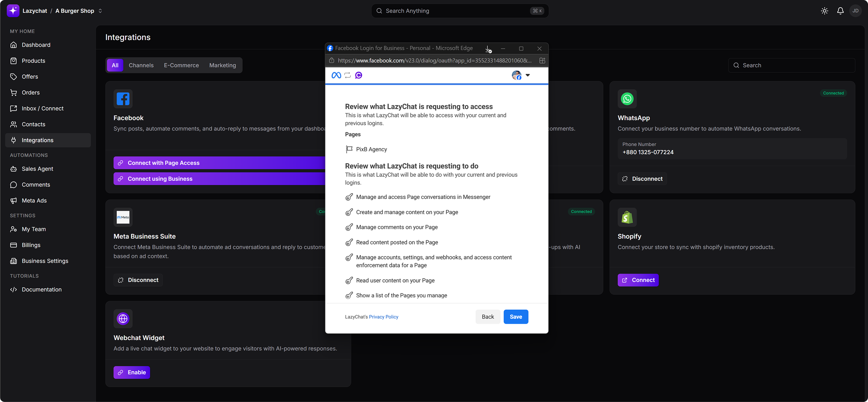This screenshot has height=402, width=868.
Task: Open the notifications bell
Action: click(x=840, y=11)
